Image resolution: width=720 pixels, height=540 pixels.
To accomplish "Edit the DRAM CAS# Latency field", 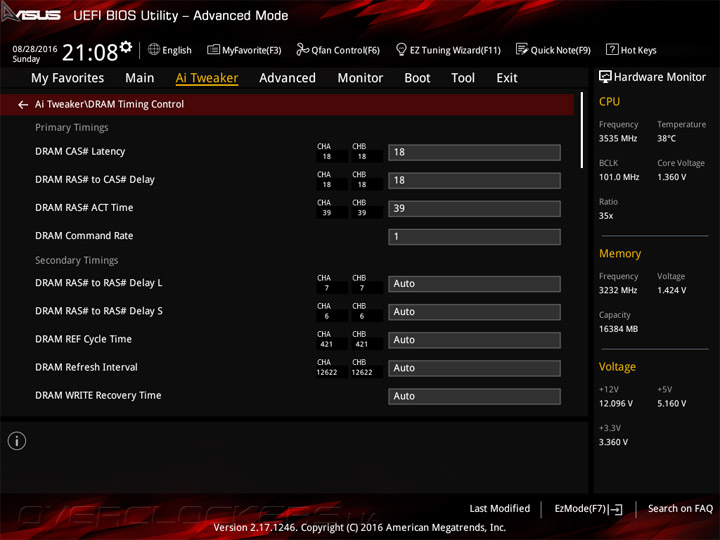I will click(474, 152).
